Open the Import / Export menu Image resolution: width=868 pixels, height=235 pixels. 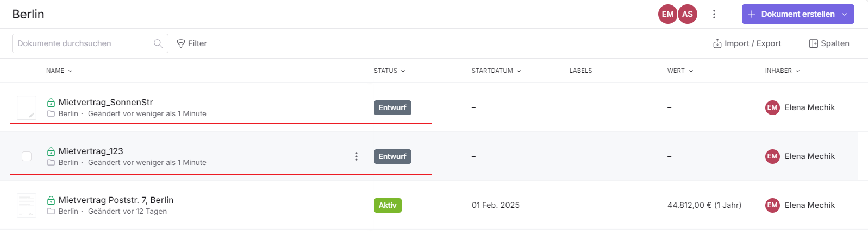click(x=747, y=43)
